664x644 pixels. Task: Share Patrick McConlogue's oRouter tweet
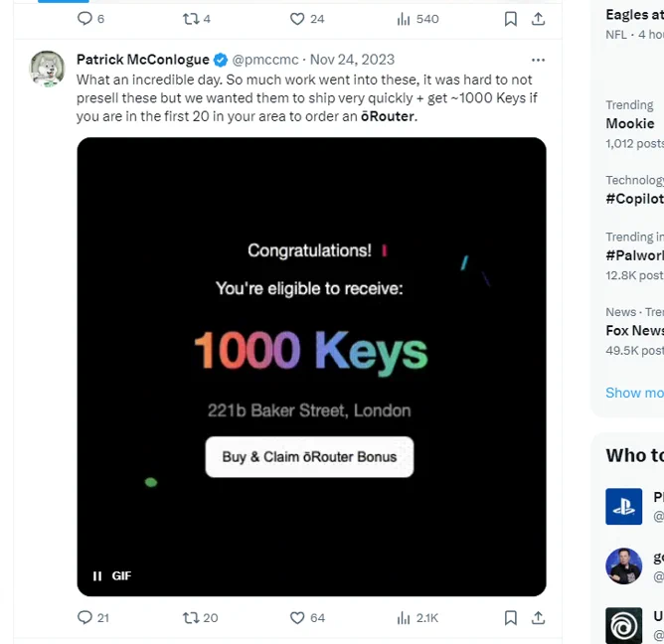tap(538, 618)
